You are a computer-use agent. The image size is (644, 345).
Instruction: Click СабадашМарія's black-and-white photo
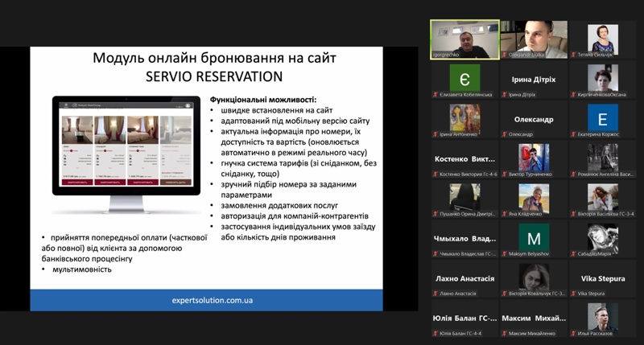coord(602,237)
